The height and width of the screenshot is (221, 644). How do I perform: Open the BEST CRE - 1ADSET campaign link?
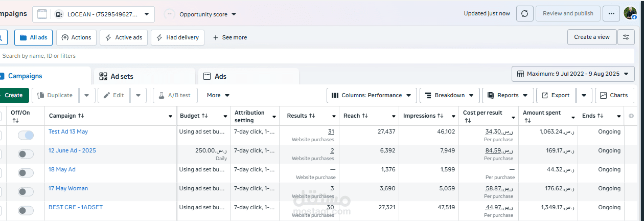[x=75, y=207]
